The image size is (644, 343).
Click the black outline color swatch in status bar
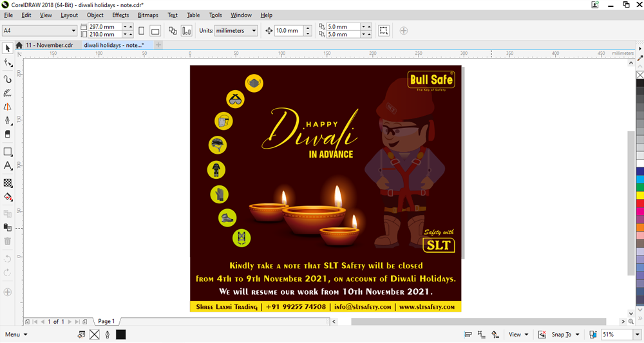click(121, 335)
